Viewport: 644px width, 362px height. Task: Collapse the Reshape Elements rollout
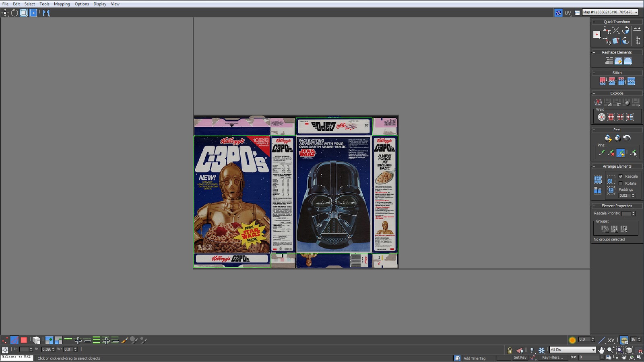click(x=594, y=52)
